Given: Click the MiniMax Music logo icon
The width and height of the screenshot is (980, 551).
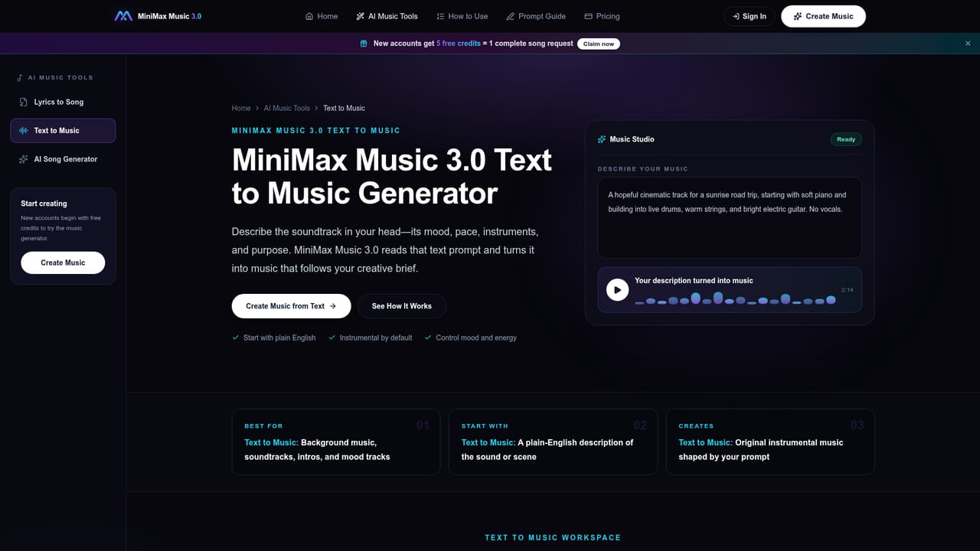Looking at the screenshot, I should (123, 16).
